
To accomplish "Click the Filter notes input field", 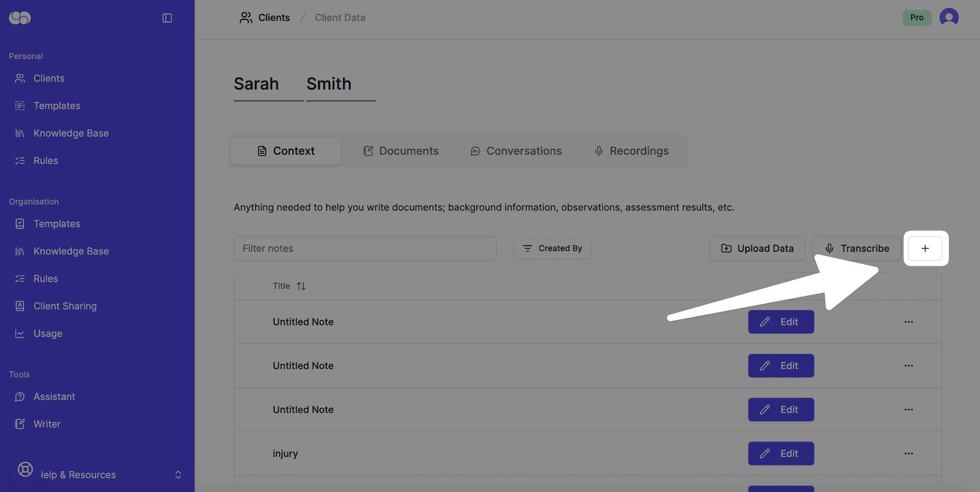I will point(365,248).
